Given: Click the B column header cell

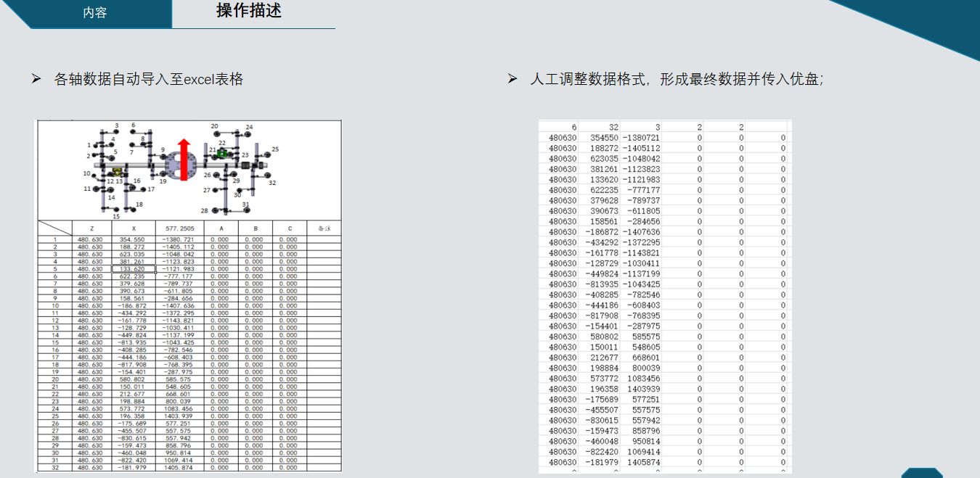Looking at the screenshot, I should pos(255,228).
